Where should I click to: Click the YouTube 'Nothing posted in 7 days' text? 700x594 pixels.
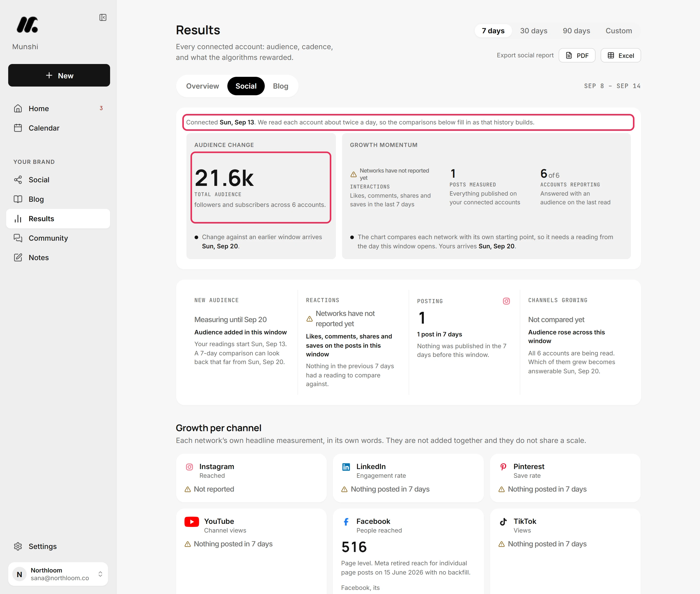[x=233, y=544]
